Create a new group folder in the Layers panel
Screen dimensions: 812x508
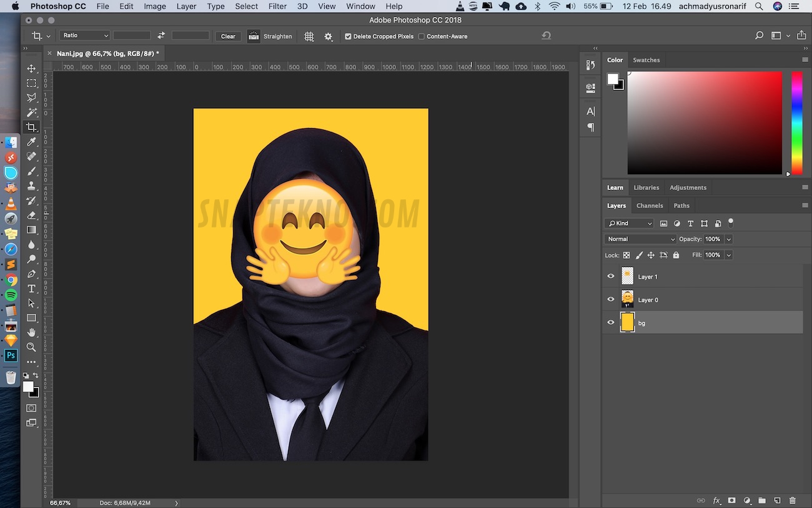(762, 501)
